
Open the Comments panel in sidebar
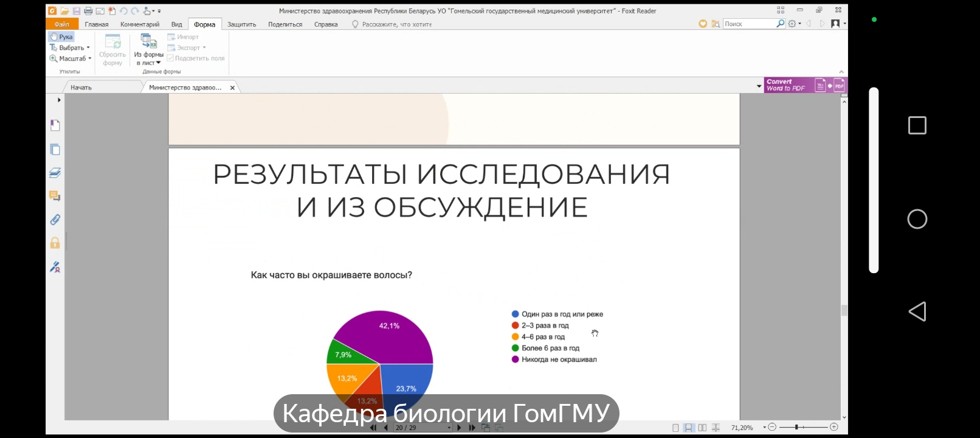pyautogui.click(x=55, y=196)
